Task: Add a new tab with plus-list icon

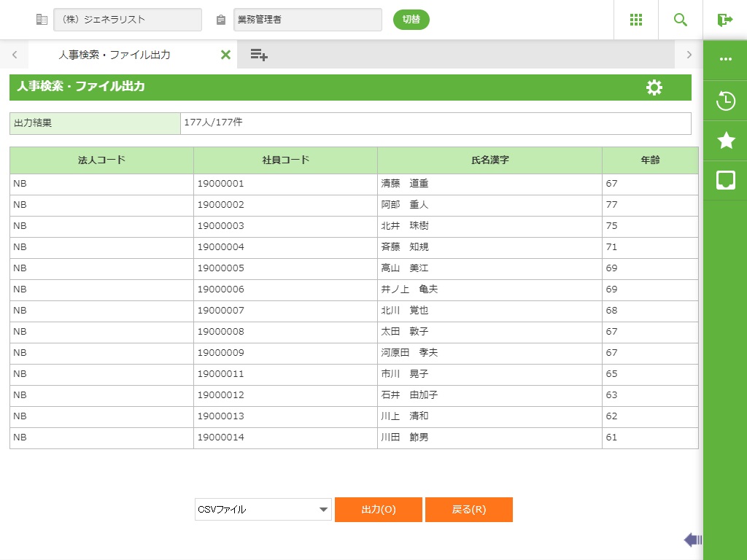Action: pos(259,55)
